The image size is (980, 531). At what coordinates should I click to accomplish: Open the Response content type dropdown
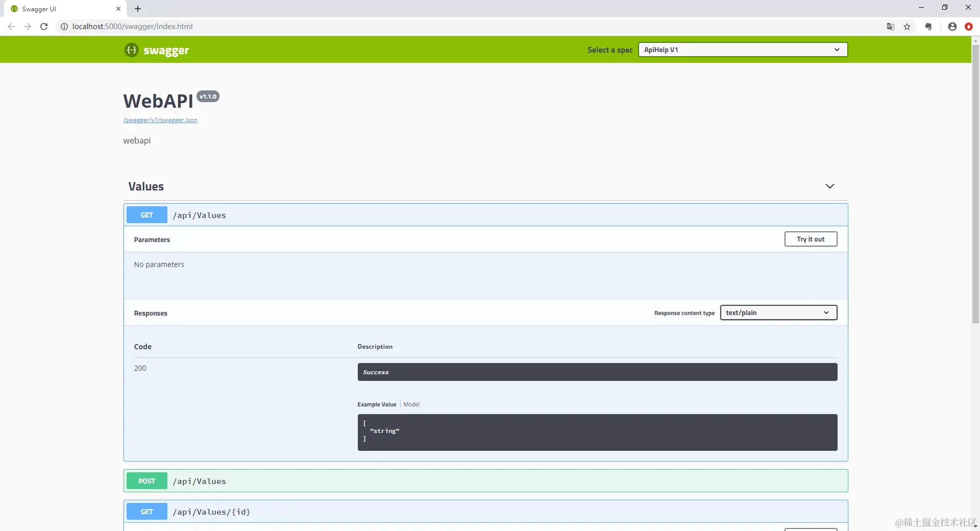tap(778, 312)
